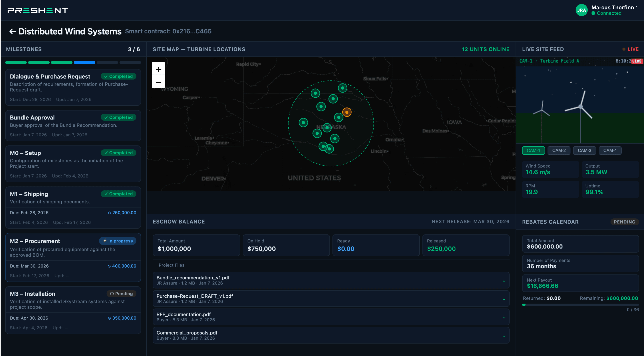Select the active CAM-1 feed button
This screenshot has height=356, width=644.
[533, 150]
